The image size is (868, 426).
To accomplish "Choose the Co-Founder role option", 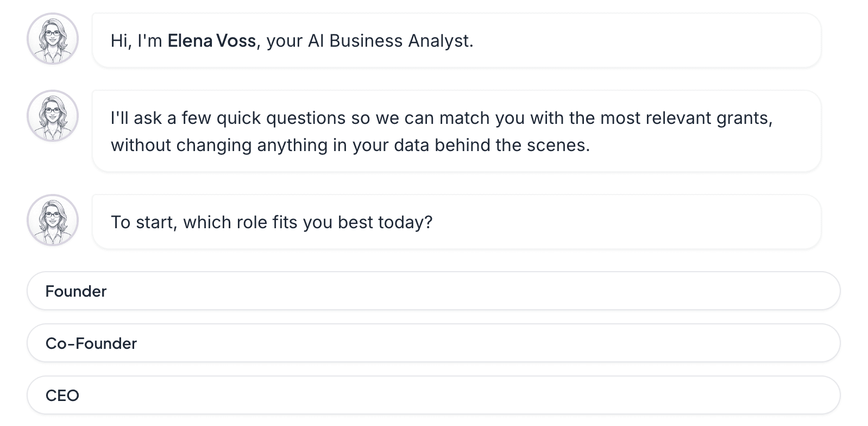I will tap(433, 343).
